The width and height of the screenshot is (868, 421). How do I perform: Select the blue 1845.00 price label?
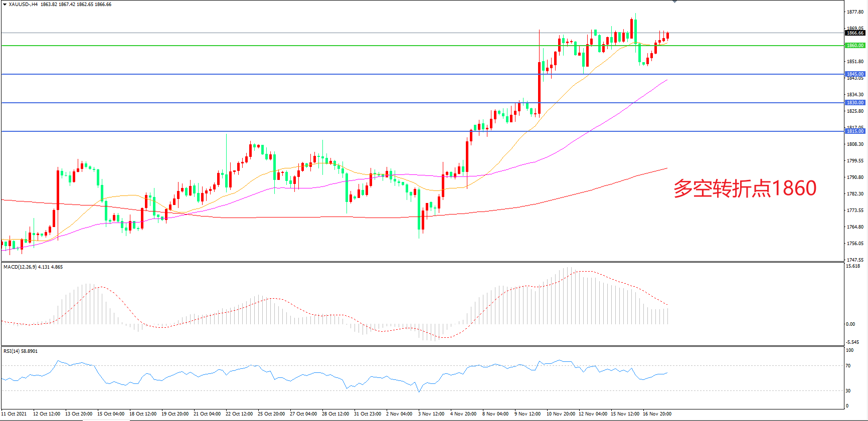click(855, 74)
